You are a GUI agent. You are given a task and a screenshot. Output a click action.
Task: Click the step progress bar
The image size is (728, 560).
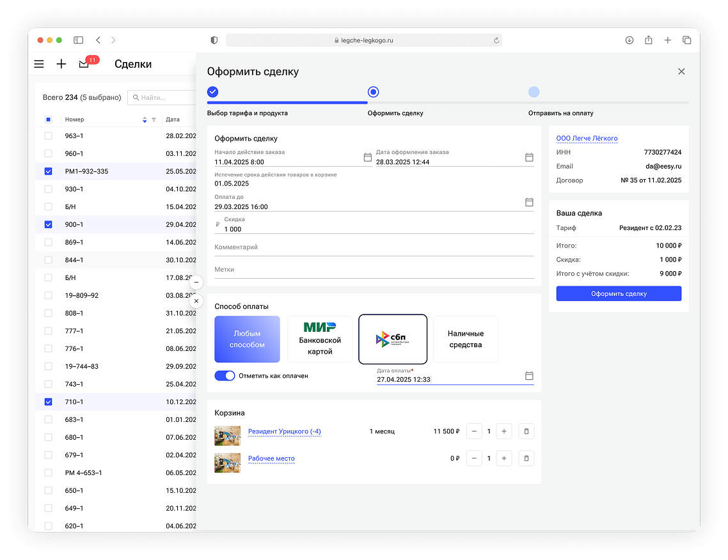click(448, 102)
